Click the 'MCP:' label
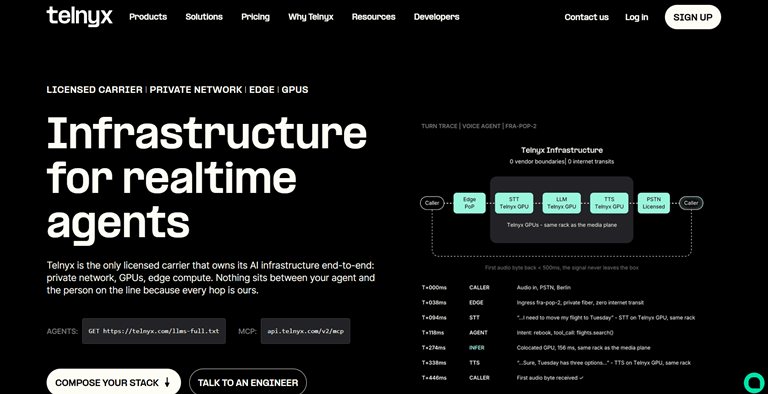Screen dimensions: 768x394 (247, 331)
